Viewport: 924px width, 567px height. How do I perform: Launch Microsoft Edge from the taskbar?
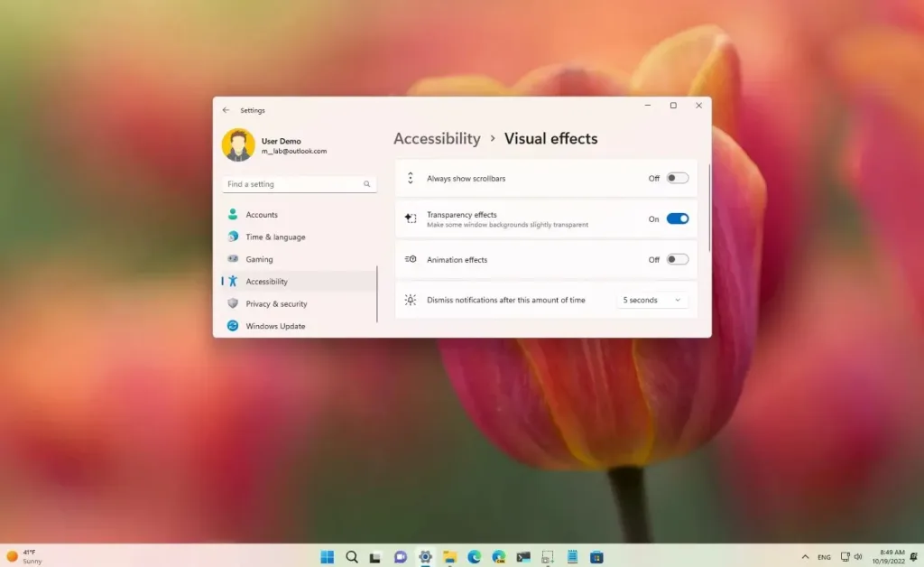474,557
